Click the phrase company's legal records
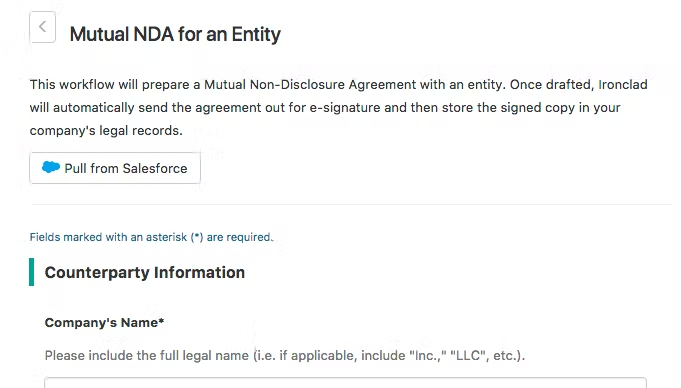Screen dimensions: 681x388 pyautogui.click(x=106, y=131)
